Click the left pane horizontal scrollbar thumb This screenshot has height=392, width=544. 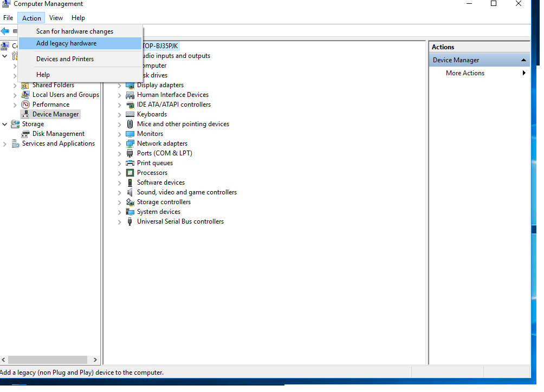tap(48, 360)
